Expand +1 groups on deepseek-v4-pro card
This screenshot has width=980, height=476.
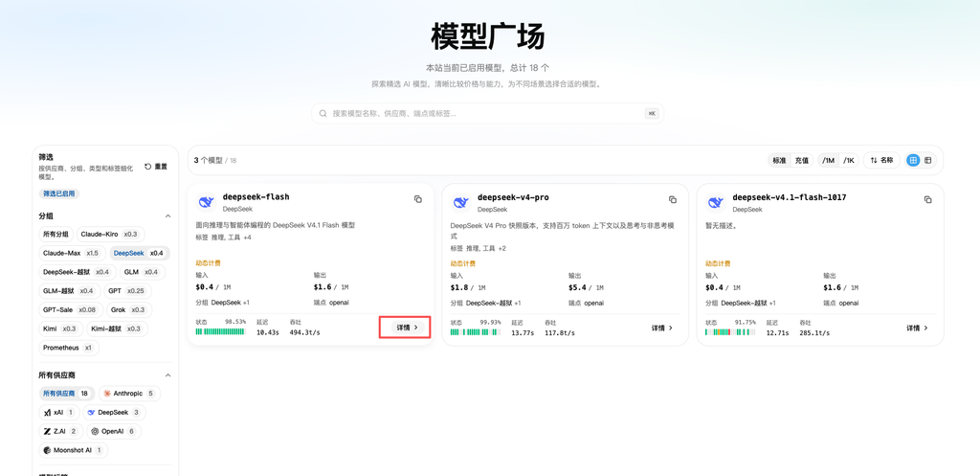[516, 303]
